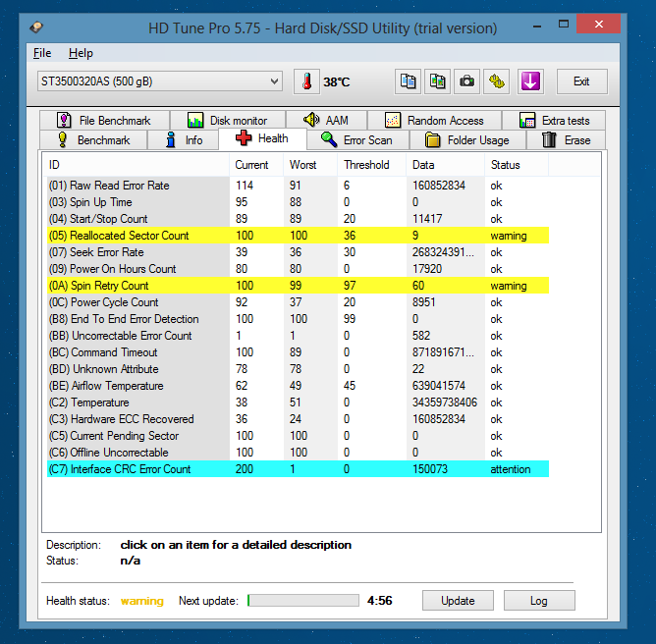Click the Data value 34359738406
This screenshot has width=656, height=644.
coord(445,402)
